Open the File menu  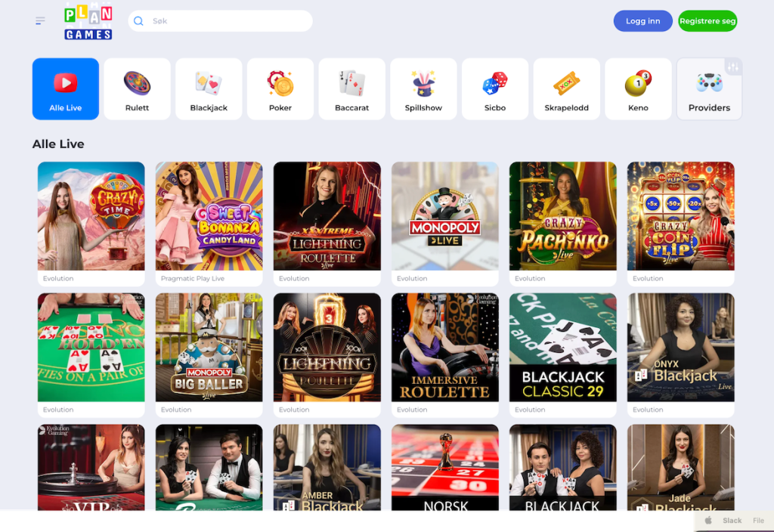(x=759, y=520)
